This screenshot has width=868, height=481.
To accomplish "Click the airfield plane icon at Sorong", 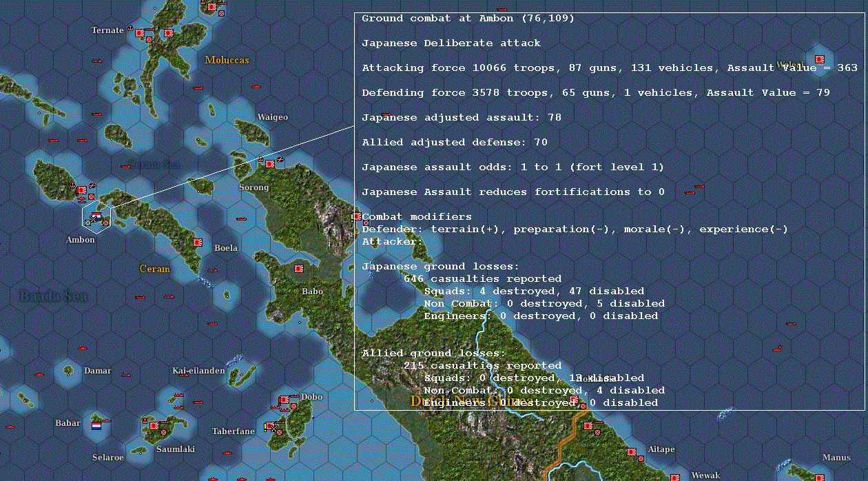I will 280,158.
